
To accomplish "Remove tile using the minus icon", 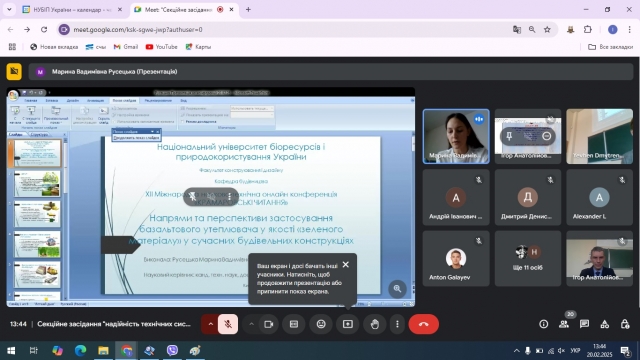I will click(x=547, y=136).
